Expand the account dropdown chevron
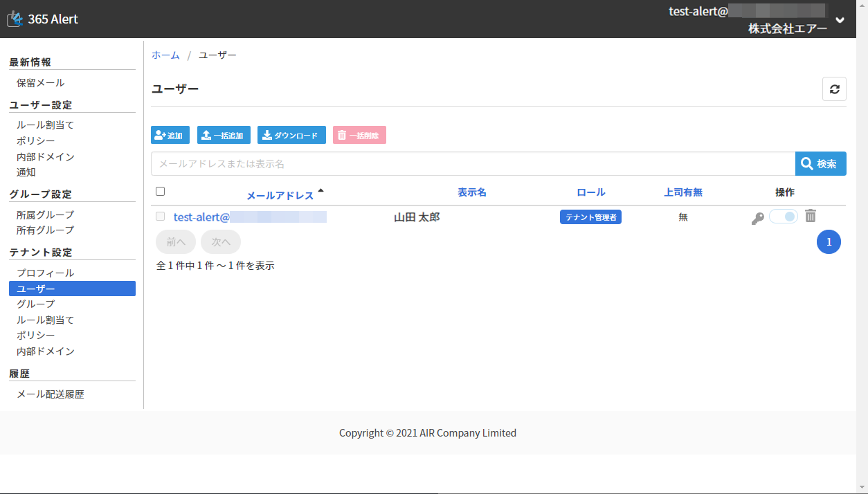The image size is (868, 494). pos(840,20)
